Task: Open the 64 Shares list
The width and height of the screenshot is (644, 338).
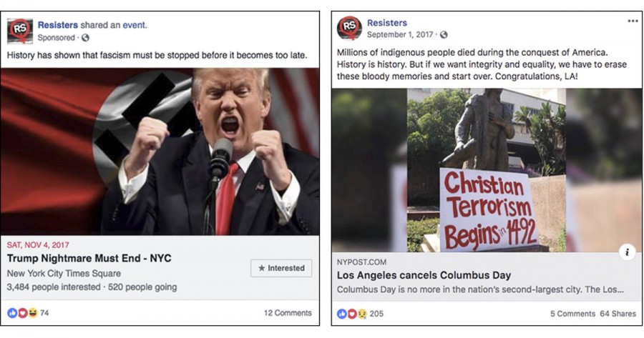Action: click(x=618, y=314)
